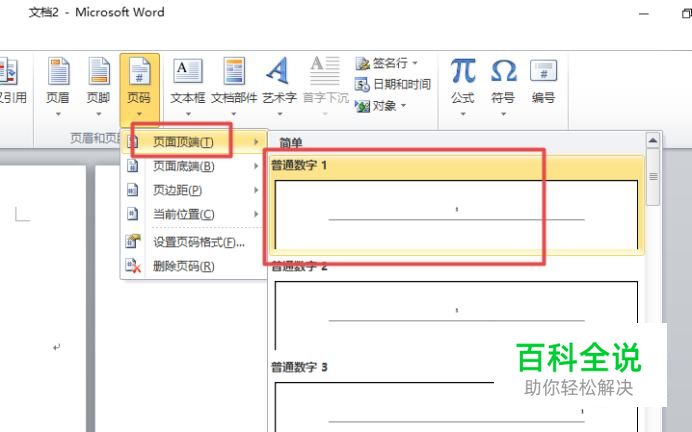The height and width of the screenshot is (432, 692).
Task: Insert 艺术字 WordArt
Action: tap(279, 86)
